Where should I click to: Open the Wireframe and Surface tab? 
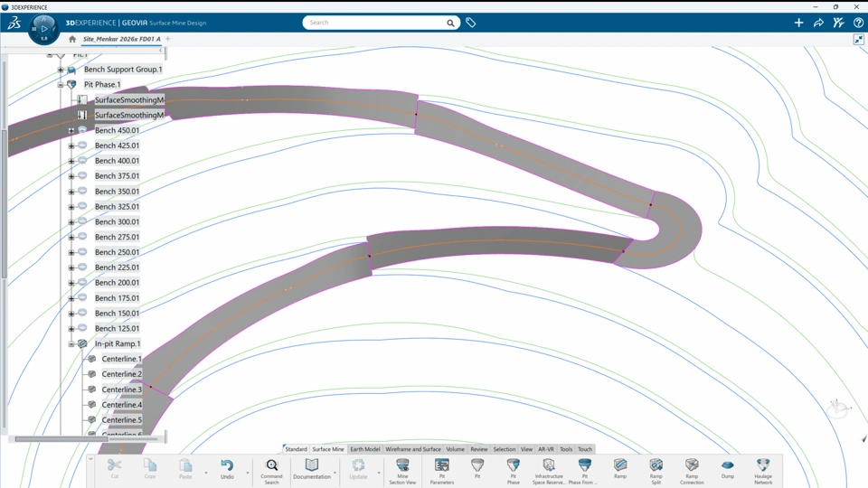[413, 449]
